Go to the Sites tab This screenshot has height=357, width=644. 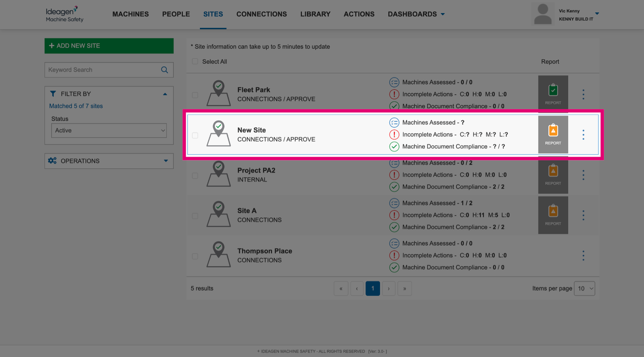[x=213, y=14]
